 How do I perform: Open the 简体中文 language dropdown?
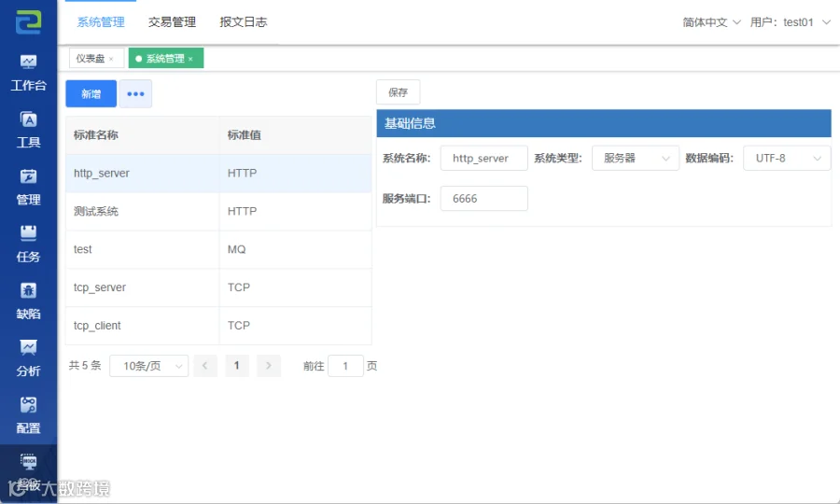(711, 22)
